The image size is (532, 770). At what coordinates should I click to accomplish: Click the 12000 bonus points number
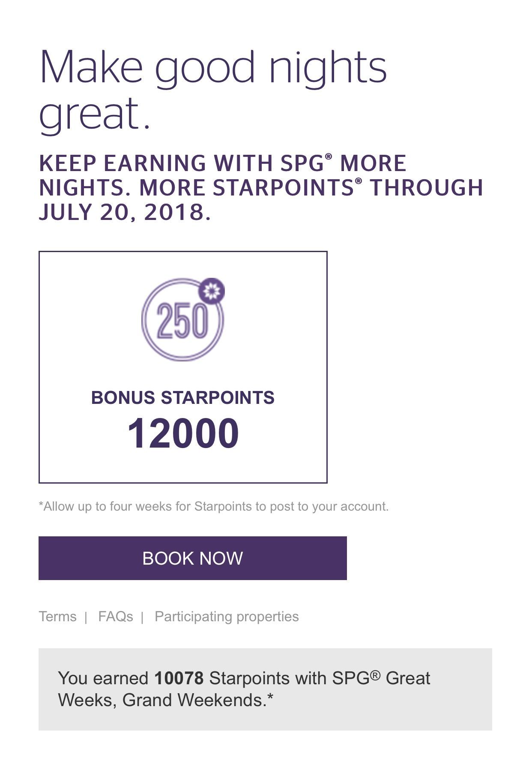click(x=183, y=433)
